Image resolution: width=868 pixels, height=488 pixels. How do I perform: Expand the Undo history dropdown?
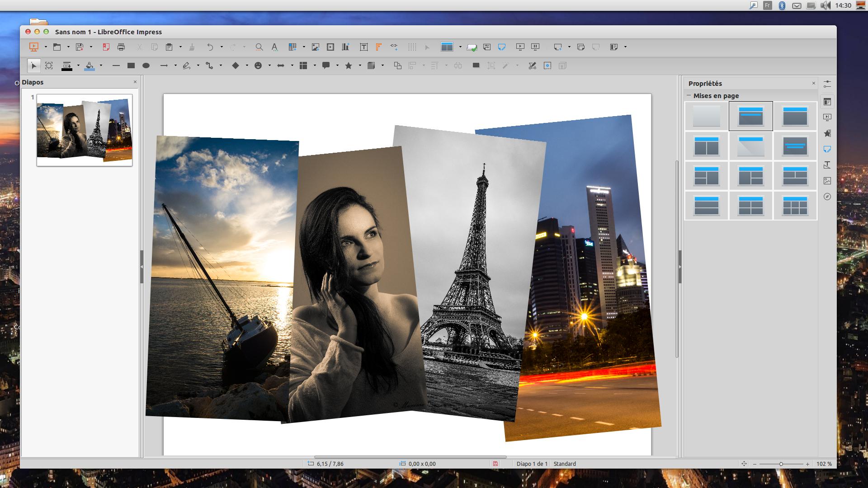coord(222,47)
